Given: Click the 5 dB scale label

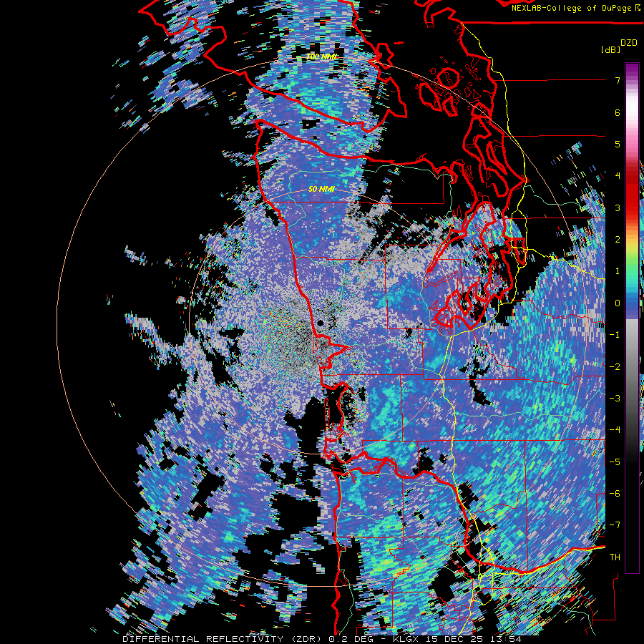Looking at the screenshot, I should coord(618,144).
